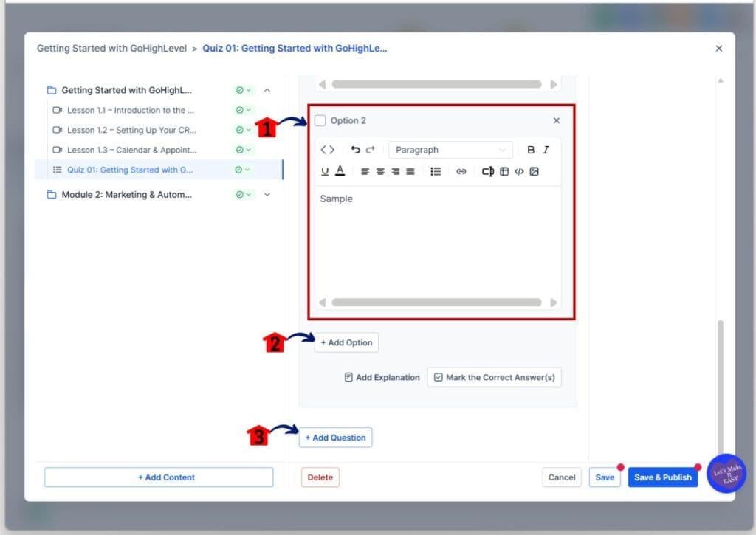
Task: Undo the last edit in Option 2
Action: [x=355, y=150]
